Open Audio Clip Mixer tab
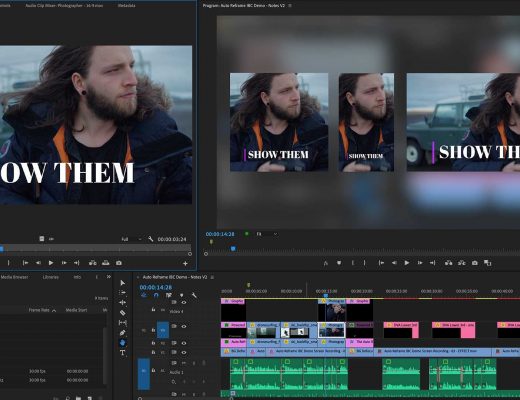Screen dimensions: 520x400 coord(64,6)
